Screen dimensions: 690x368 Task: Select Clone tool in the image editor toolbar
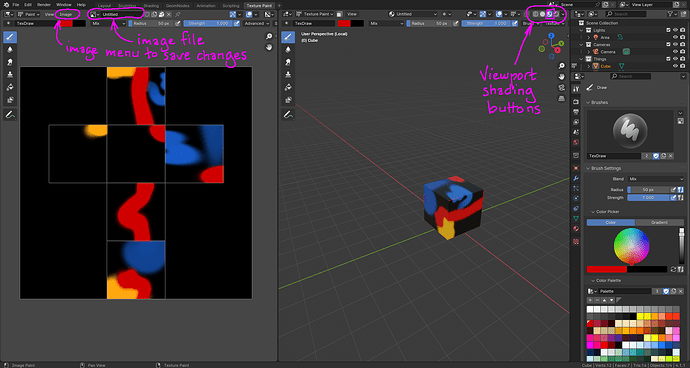(10, 75)
